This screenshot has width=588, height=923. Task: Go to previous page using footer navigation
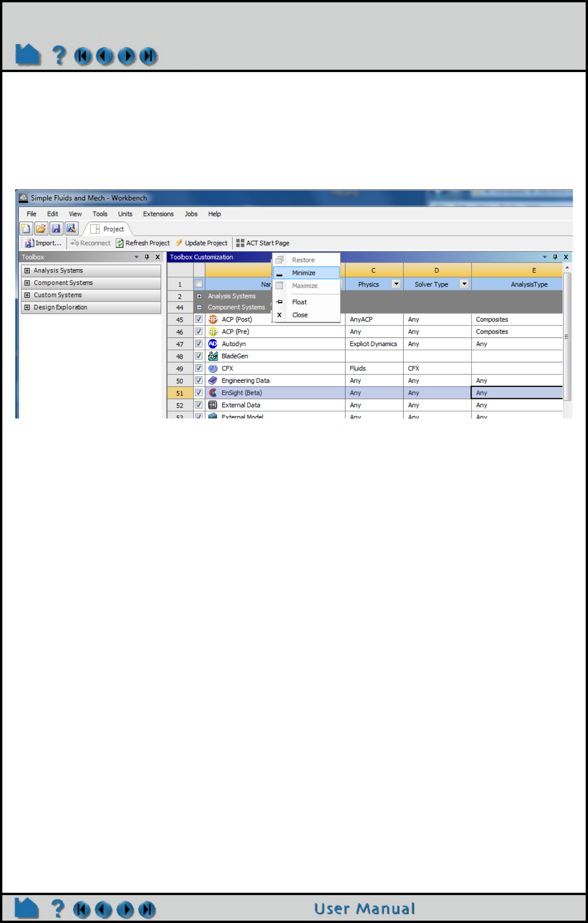103,910
